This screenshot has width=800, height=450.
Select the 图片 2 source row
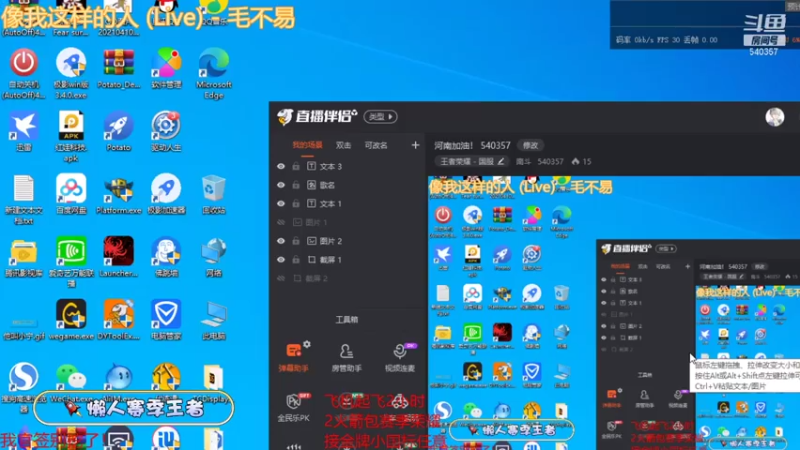pos(347,241)
